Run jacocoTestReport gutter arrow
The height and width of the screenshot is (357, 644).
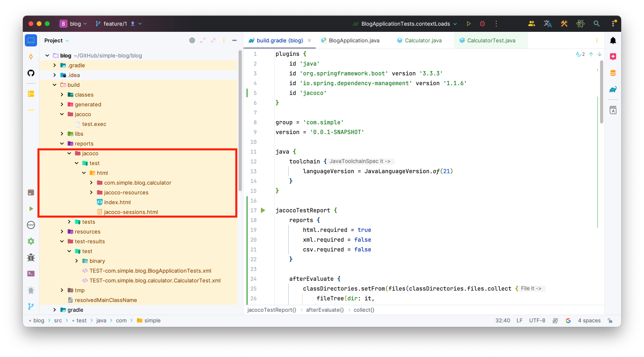coord(263,210)
